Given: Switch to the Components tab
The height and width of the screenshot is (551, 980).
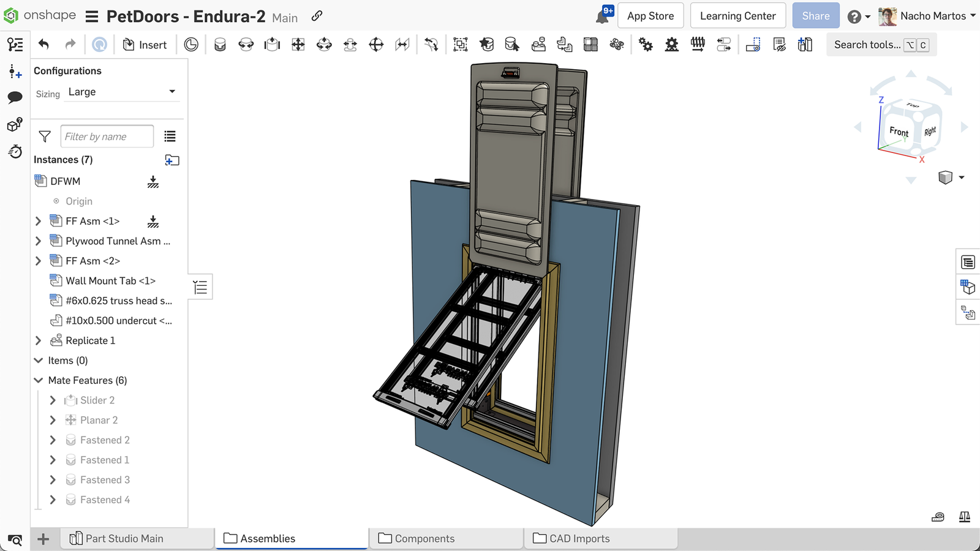Looking at the screenshot, I should 425,538.
